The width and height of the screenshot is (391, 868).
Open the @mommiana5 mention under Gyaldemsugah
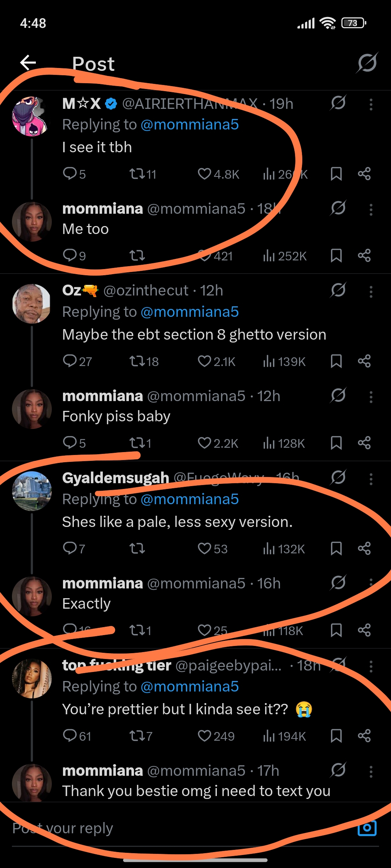coord(189,499)
